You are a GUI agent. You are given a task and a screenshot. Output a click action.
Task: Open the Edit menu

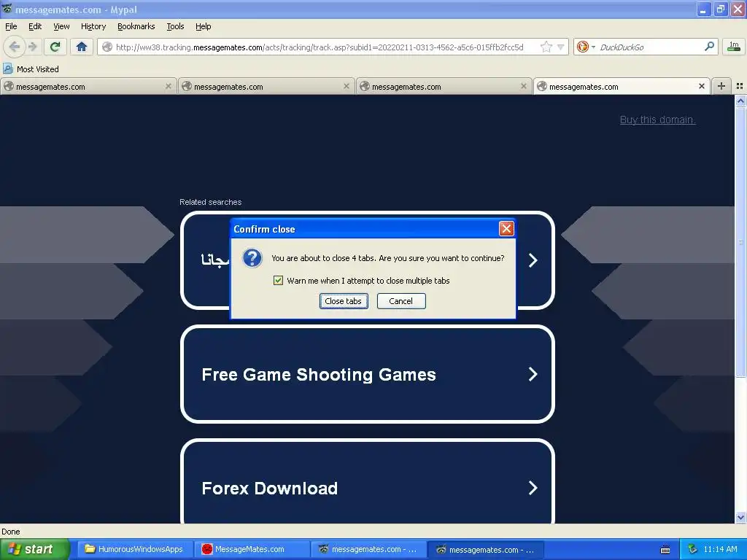(x=35, y=26)
